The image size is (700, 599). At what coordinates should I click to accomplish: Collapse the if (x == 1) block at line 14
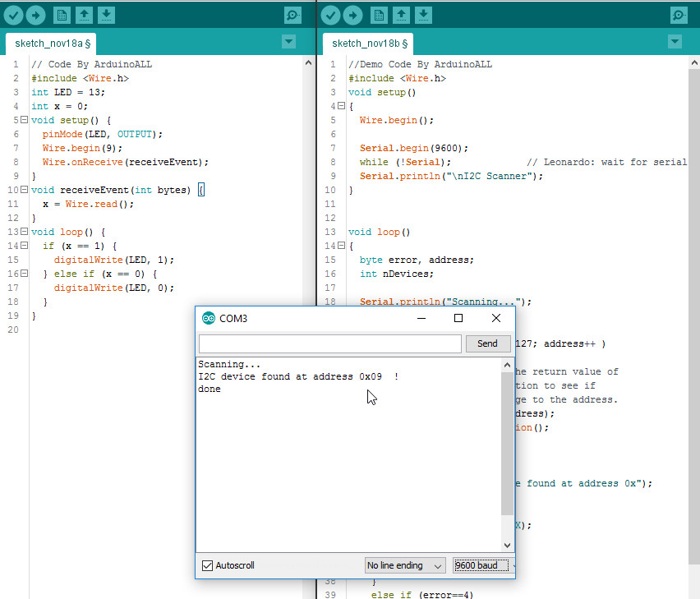click(24, 245)
